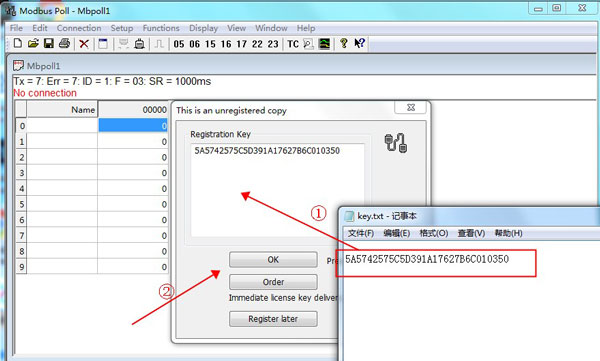The height and width of the screenshot is (361, 600).
Task: Click the Name cell in row 2
Action: [x=62, y=157]
